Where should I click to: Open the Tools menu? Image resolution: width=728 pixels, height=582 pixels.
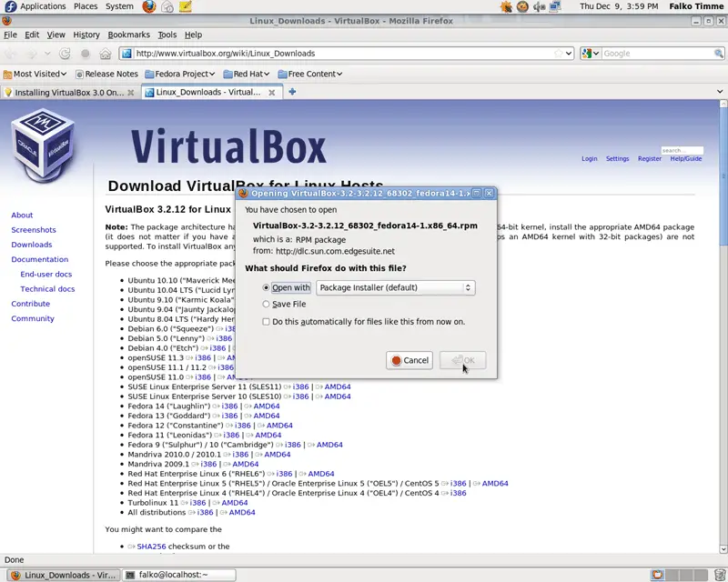(167, 35)
